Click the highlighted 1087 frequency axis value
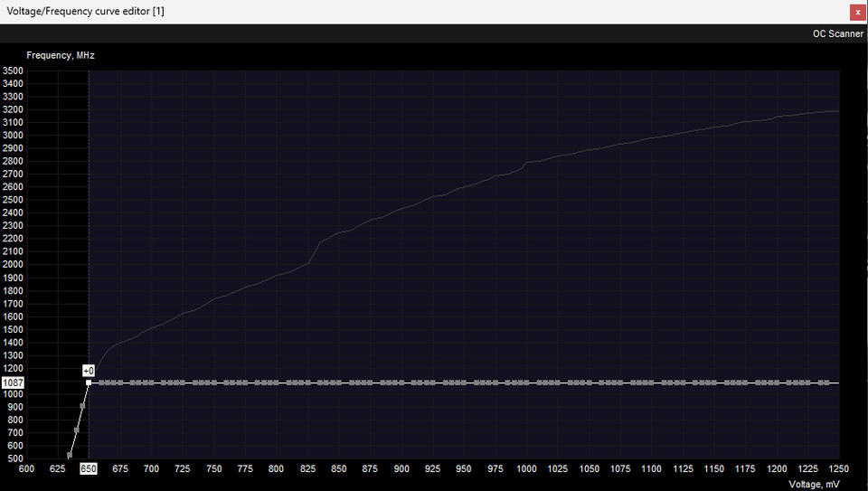This screenshot has height=491, width=868. [x=14, y=382]
